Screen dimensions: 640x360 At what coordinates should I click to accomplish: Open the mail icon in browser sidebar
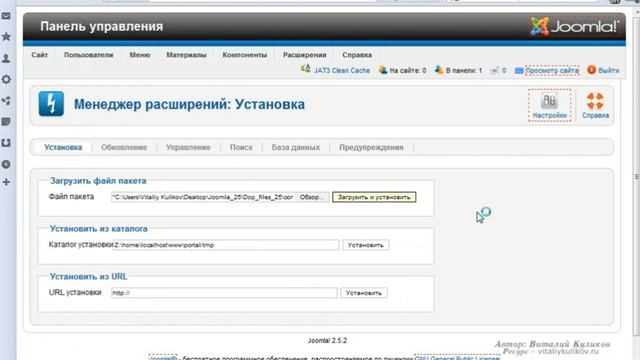tap(6, 16)
